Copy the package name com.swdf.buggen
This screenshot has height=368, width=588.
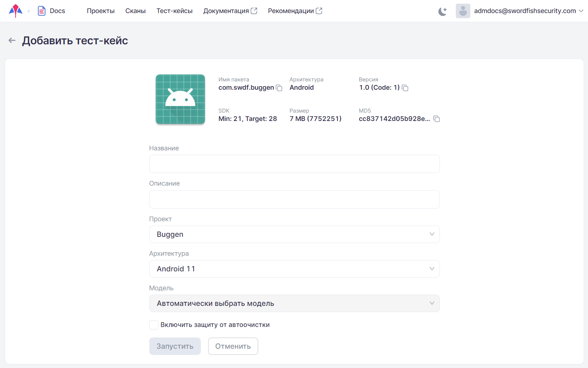click(x=279, y=88)
